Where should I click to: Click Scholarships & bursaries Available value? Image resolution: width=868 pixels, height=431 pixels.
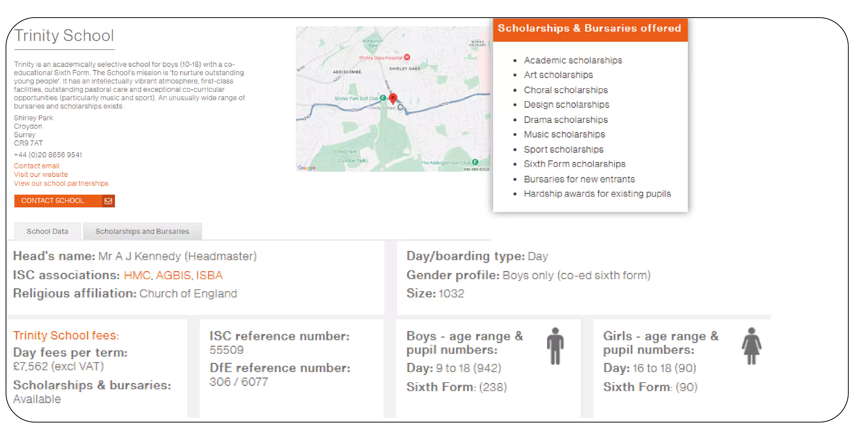pos(37,399)
